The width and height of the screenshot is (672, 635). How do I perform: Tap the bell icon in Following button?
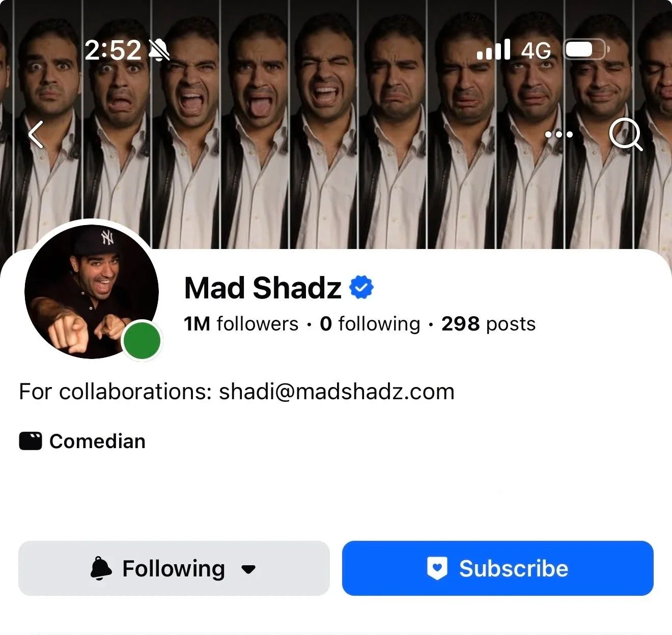(101, 568)
